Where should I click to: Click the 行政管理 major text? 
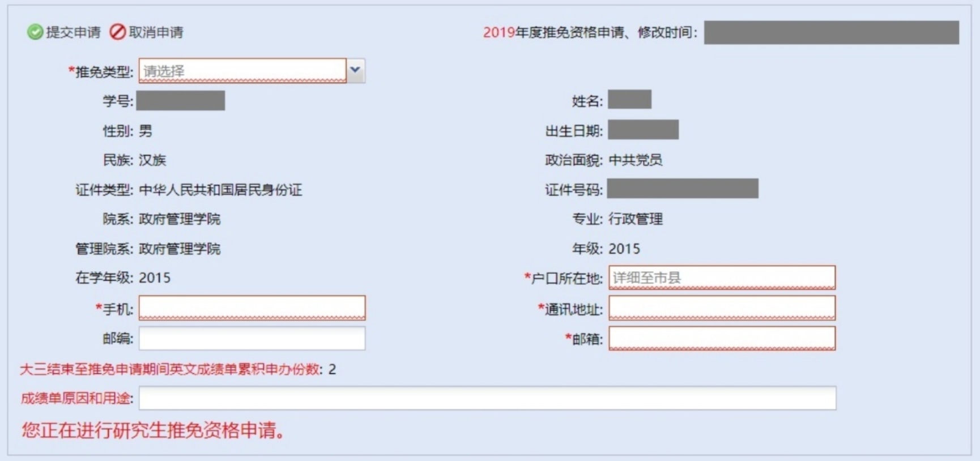(x=635, y=219)
